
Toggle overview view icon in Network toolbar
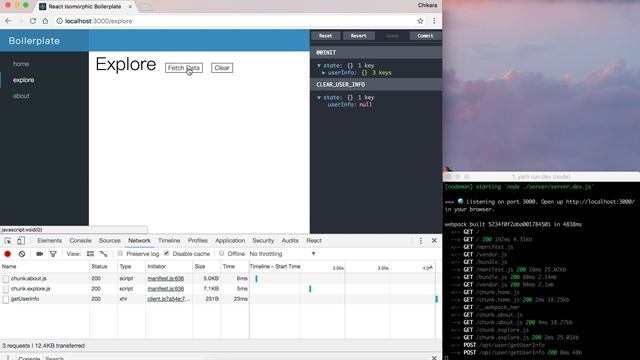point(104,254)
